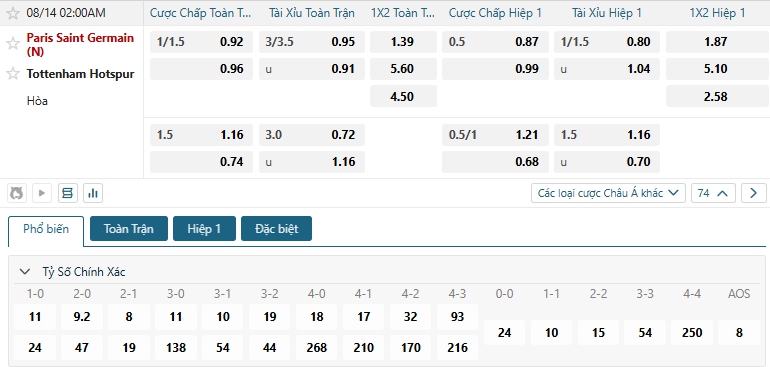The height and width of the screenshot is (367, 770).
Task: Star Paris Saint Germain as favorite
Action: [x=13, y=44]
